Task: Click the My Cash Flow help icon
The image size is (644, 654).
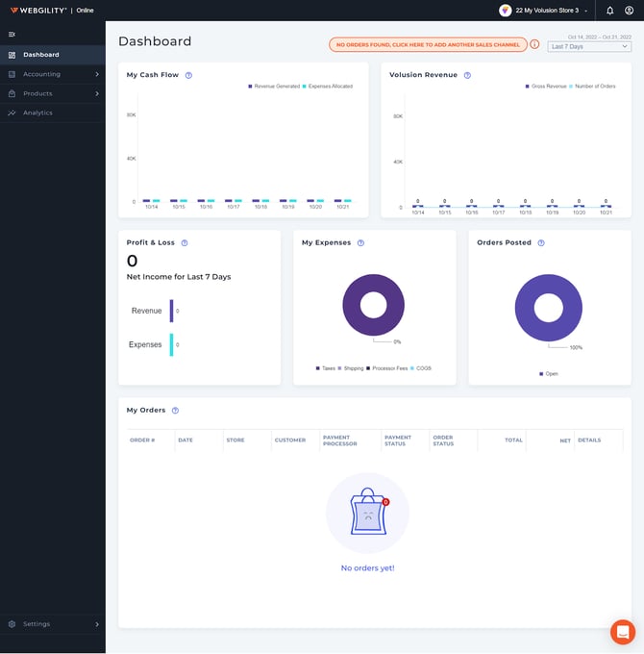Action: pyautogui.click(x=188, y=75)
